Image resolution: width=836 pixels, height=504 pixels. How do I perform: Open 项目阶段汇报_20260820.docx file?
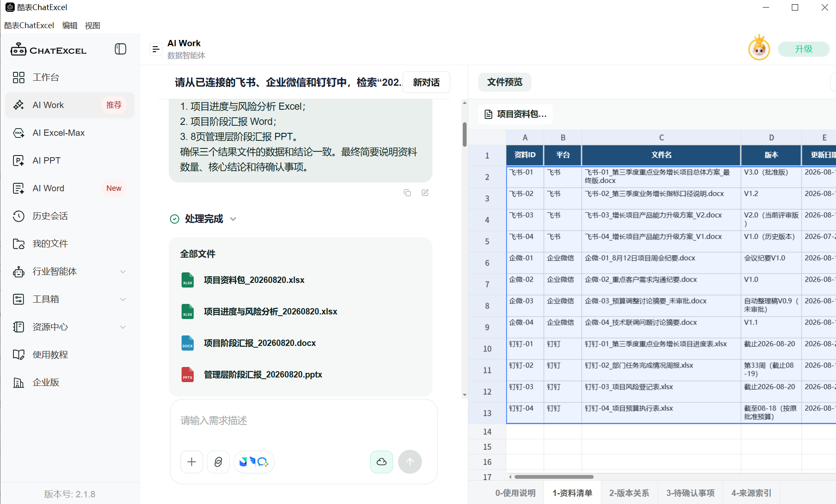point(260,343)
